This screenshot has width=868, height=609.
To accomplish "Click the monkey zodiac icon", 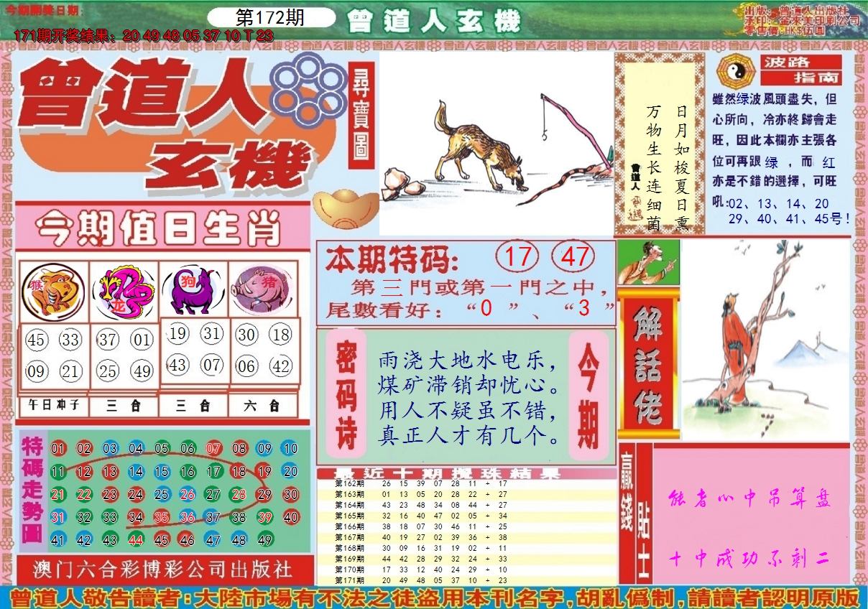I will [52, 292].
